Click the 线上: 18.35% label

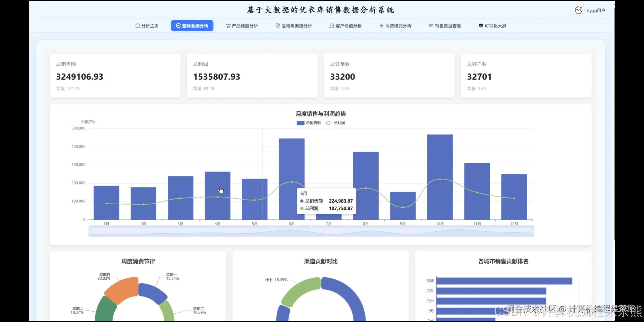(x=276, y=280)
